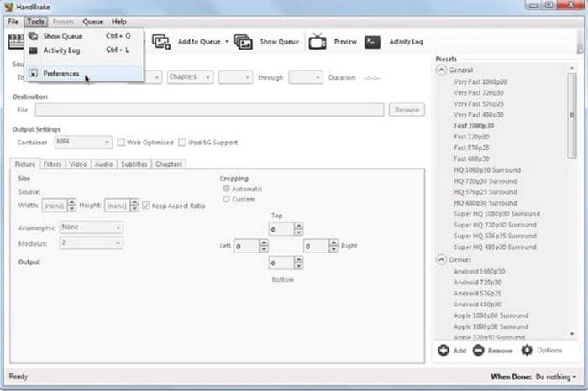
Task: Click the Preferences icon in Tools menu
Action: coord(34,73)
